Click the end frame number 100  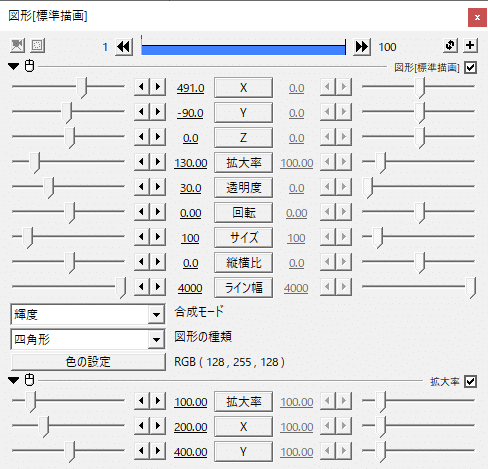point(387,47)
